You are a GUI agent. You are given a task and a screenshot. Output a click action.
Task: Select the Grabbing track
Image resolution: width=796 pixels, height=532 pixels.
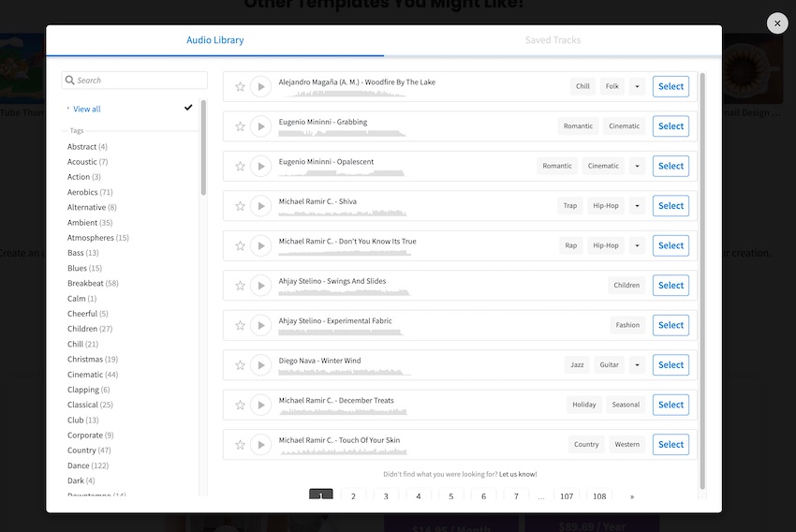pos(671,126)
